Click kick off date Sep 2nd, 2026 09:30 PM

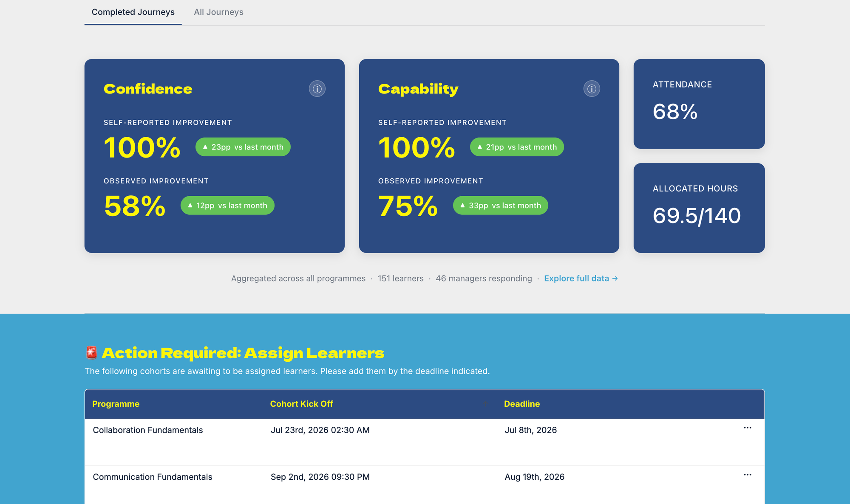point(320,477)
